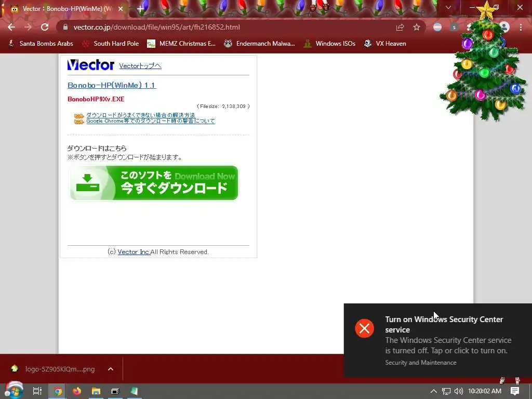
Task: Open the green notebook taskbar app
Action: [x=135, y=391]
